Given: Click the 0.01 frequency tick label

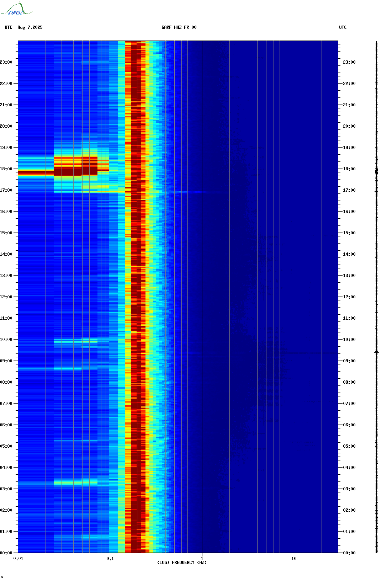Looking at the screenshot, I should point(18,559).
